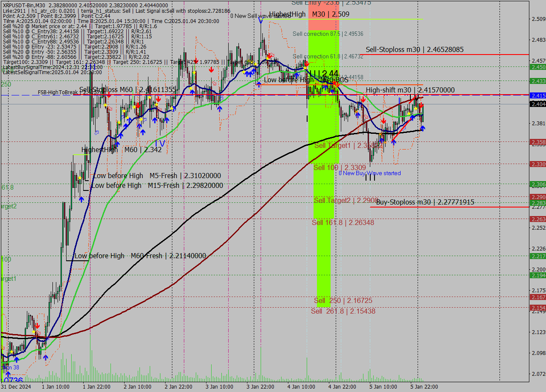Select the 2.226 price scale value
The width and height of the screenshot is (546, 392).
tap(538, 249)
